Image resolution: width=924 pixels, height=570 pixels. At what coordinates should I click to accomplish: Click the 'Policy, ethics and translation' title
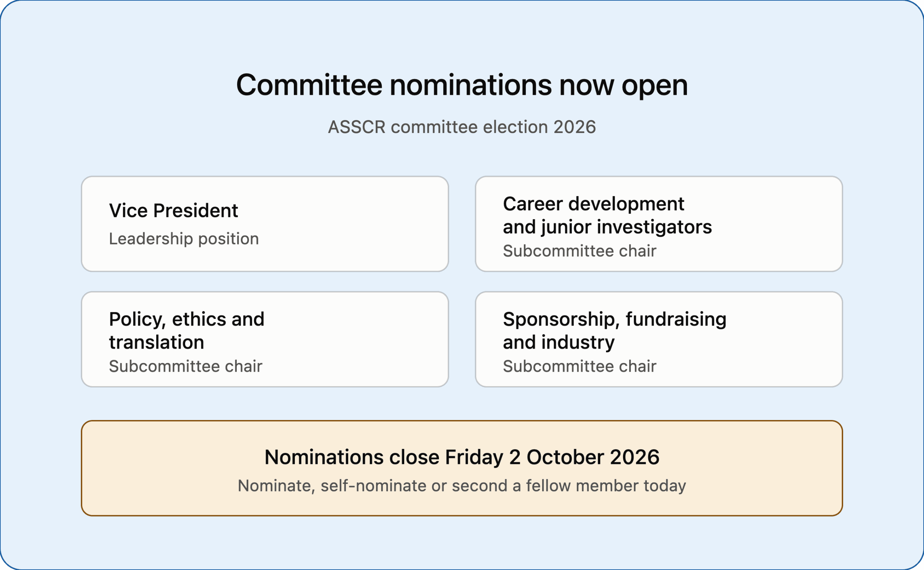click(187, 331)
